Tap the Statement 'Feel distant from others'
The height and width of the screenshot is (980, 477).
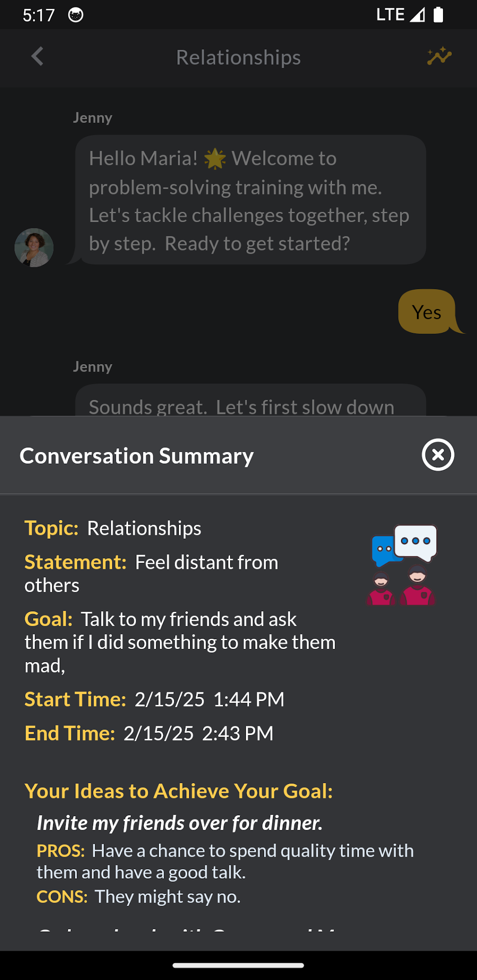(x=152, y=573)
